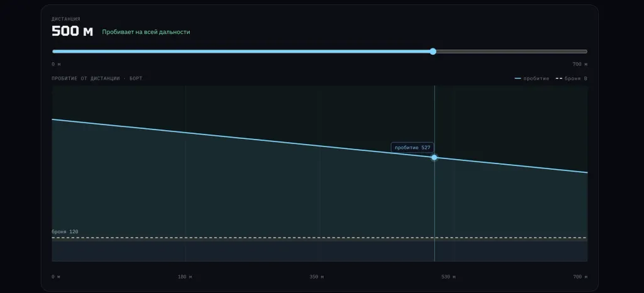Viewport: 644px width, 293px height.
Task: Click the distance slider thumb
Action: click(x=433, y=52)
